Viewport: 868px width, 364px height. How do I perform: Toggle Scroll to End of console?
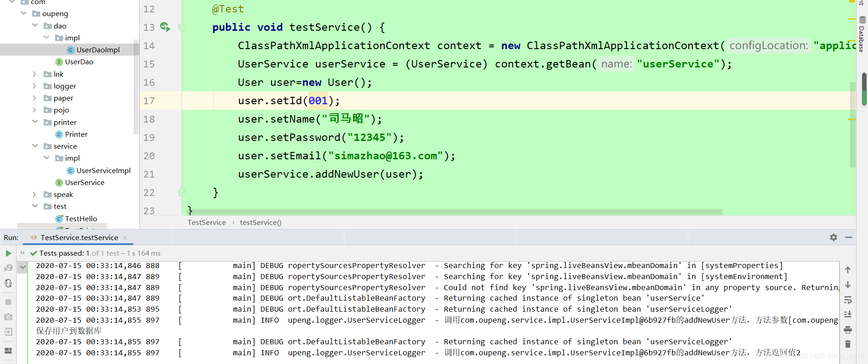click(848, 314)
